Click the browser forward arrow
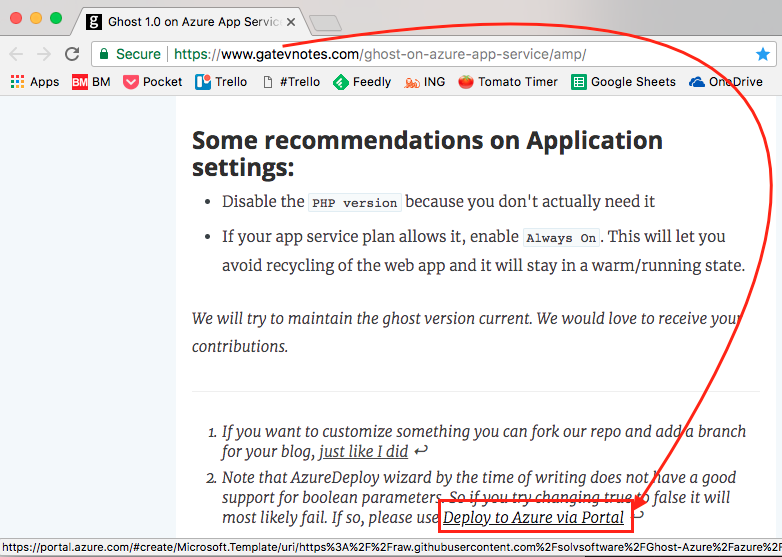The image size is (782, 557). (x=44, y=54)
